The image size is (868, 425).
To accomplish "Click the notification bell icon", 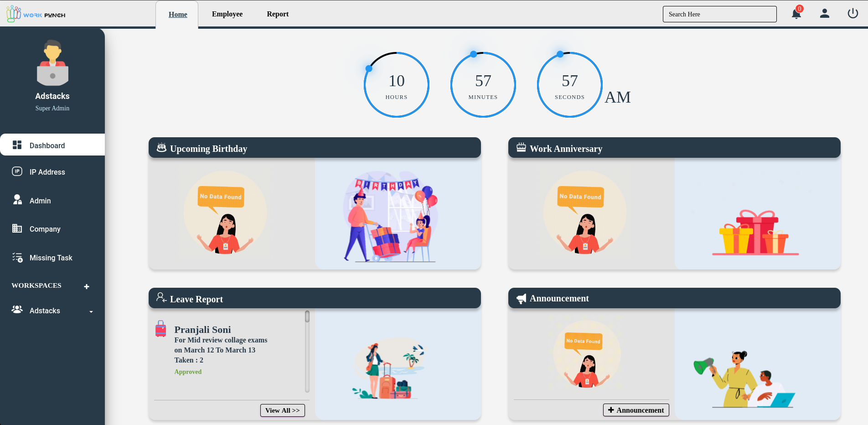I will (796, 14).
